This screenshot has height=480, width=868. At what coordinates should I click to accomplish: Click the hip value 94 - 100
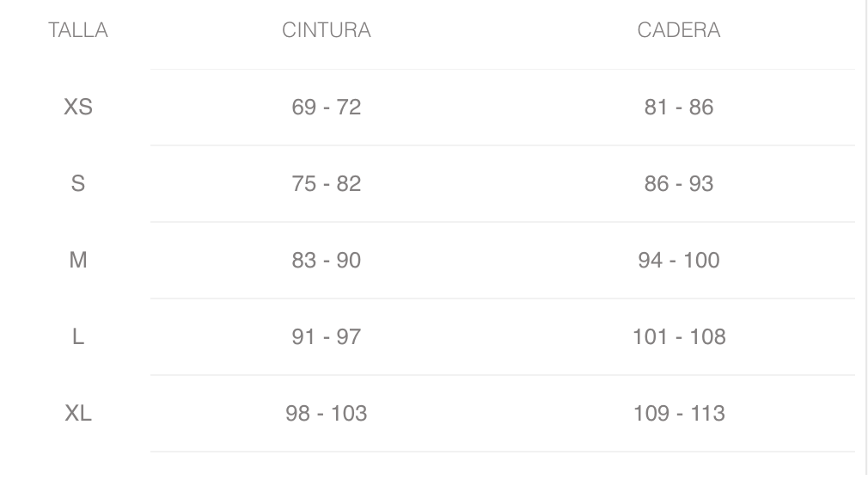click(679, 261)
